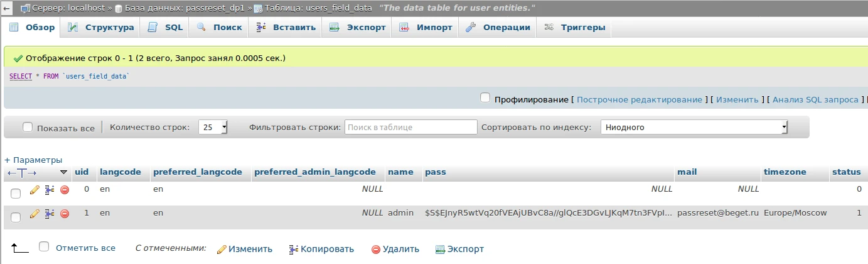Click the Отметить все link
868x264 pixels.
[86, 248]
